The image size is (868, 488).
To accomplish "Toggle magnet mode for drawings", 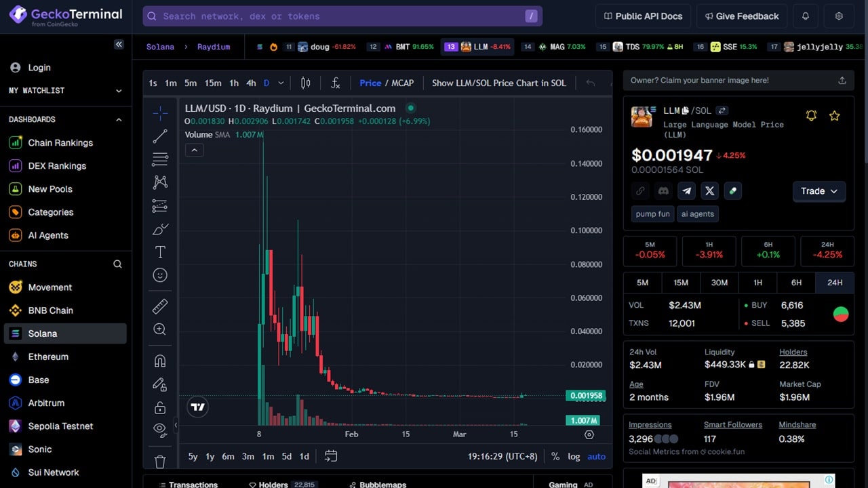I will pyautogui.click(x=160, y=361).
